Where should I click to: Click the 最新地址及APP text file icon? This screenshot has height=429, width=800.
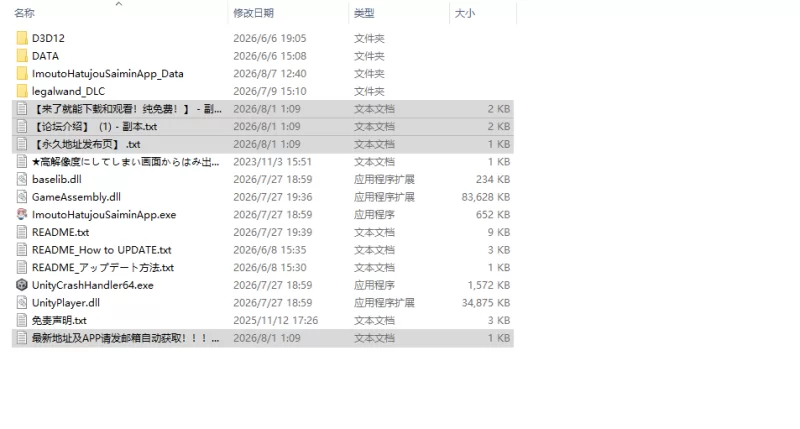coord(21,338)
